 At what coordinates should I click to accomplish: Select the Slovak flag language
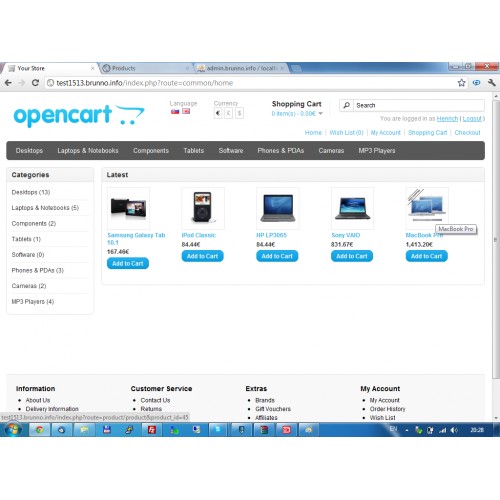click(x=175, y=111)
